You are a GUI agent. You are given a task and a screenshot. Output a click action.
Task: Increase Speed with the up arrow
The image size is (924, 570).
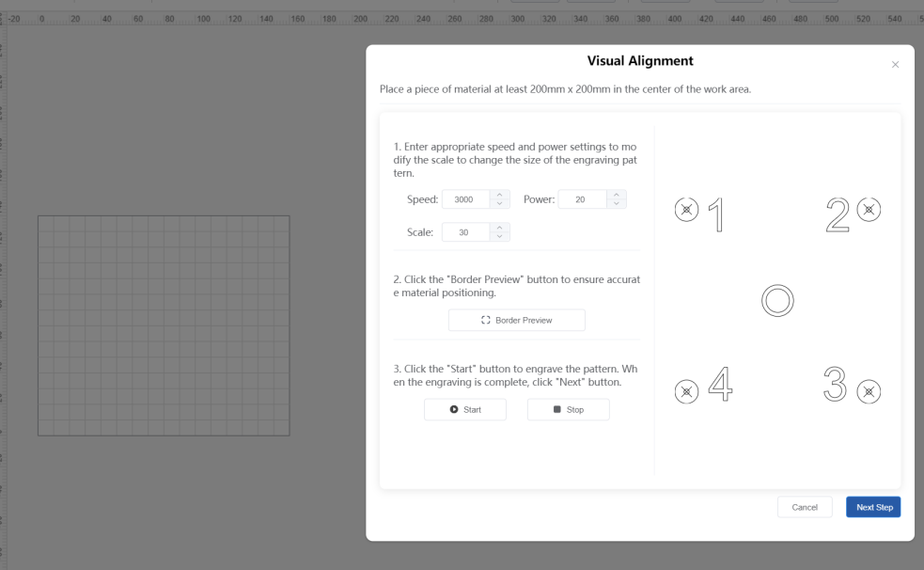[499, 195]
